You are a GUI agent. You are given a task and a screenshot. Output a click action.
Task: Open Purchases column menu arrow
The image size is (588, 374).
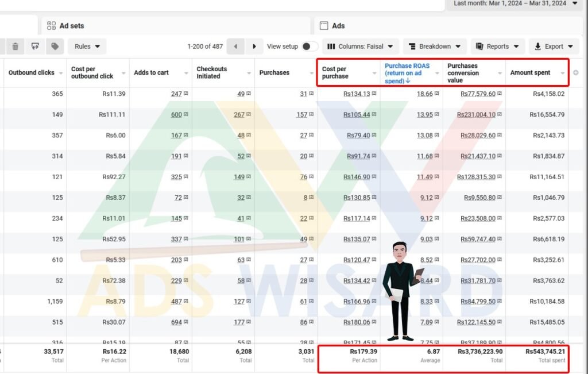tap(312, 73)
